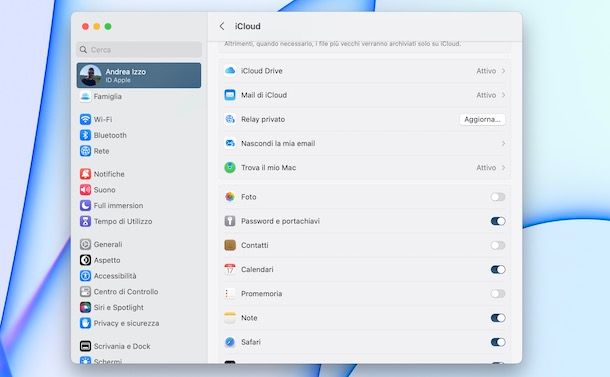Enable the Promemoria toggle
This screenshot has width=610, height=377.
[498, 293]
